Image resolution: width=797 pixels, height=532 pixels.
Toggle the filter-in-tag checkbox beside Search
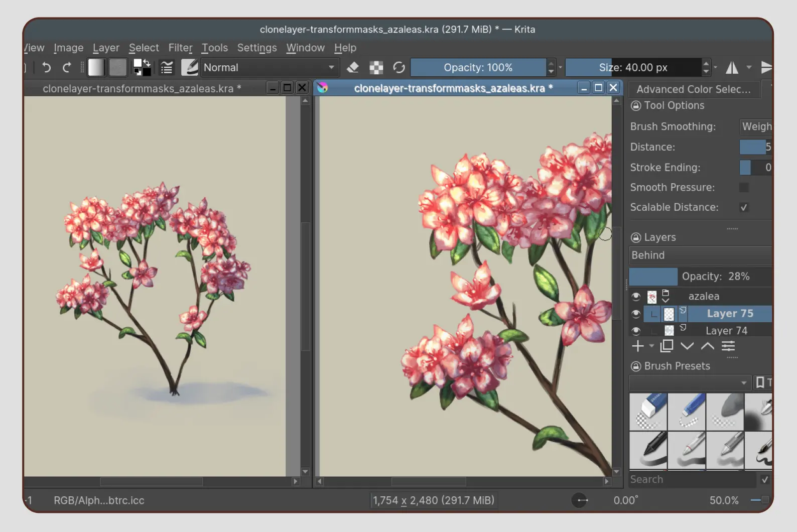click(x=765, y=479)
